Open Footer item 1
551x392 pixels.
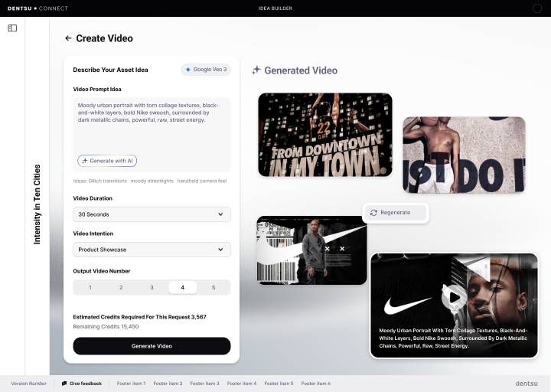pyautogui.click(x=131, y=384)
